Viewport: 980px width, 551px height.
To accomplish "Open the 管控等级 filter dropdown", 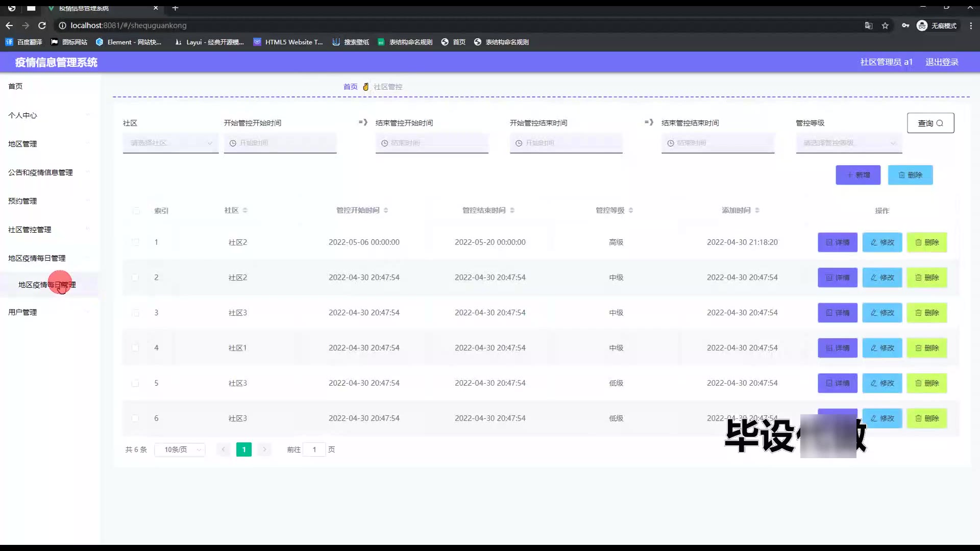I will (849, 143).
